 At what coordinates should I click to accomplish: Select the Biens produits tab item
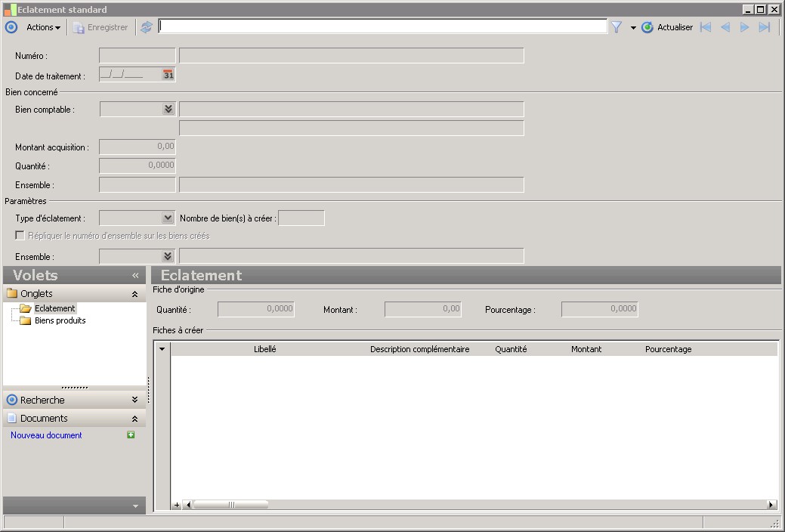pos(60,320)
